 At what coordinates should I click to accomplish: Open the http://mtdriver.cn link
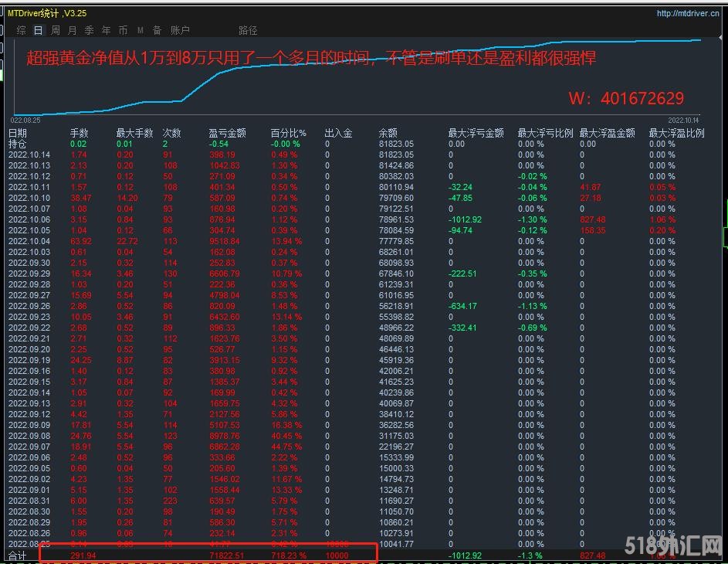coord(688,13)
